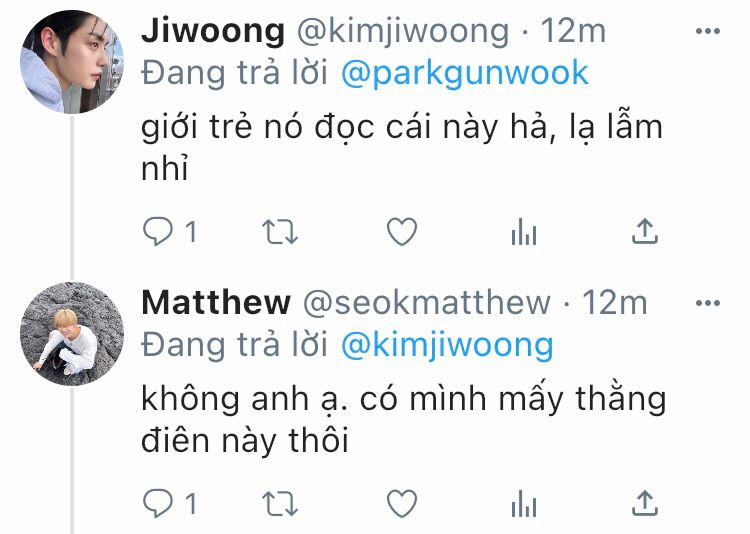Click the Jiwoong display name
750x534 pixels.
tap(213, 32)
